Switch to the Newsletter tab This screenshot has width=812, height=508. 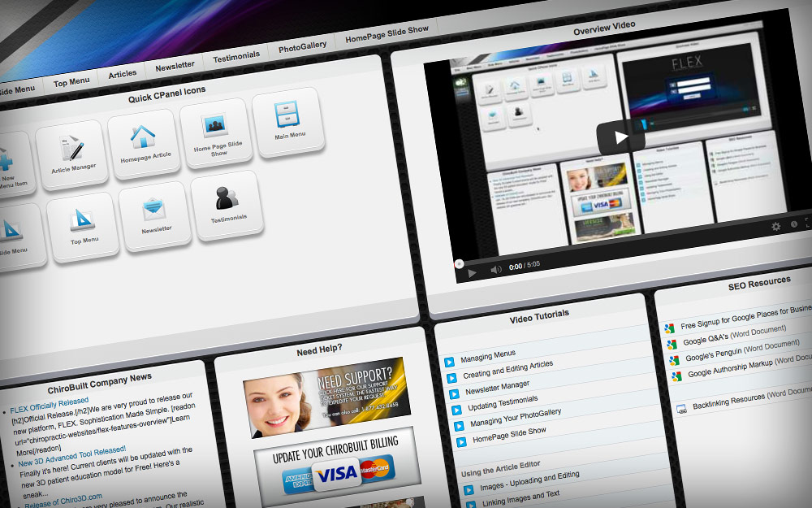point(175,67)
